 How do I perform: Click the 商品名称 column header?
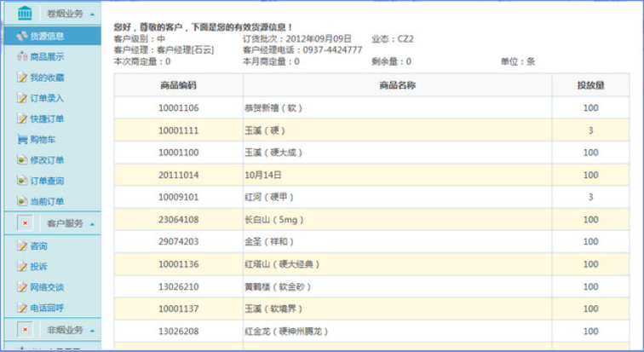pyautogui.click(x=397, y=85)
